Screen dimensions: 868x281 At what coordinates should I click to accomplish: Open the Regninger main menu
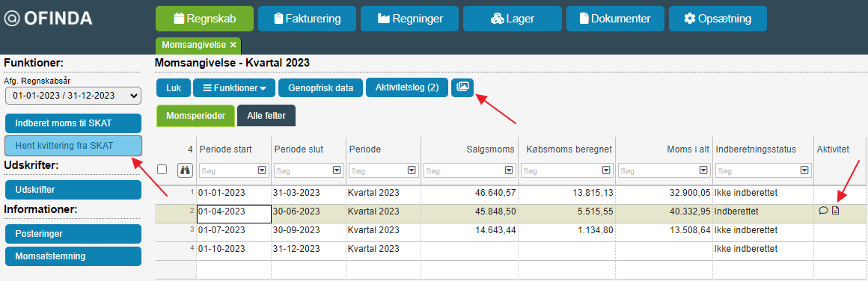409,19
